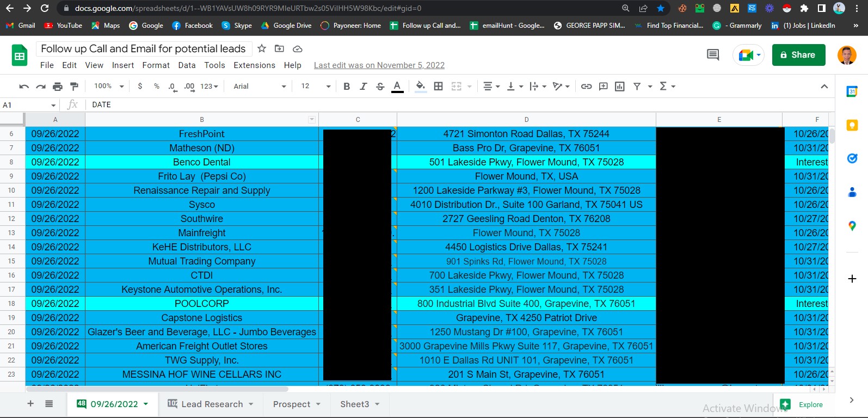Insert a chart
Screen dimensions: 868x418
pos(620,87)
